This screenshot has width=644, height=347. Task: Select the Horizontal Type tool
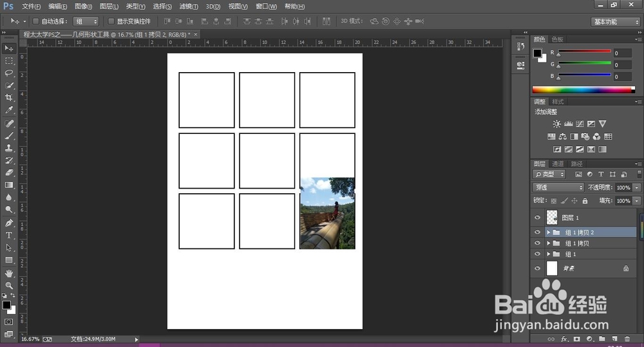8,235
